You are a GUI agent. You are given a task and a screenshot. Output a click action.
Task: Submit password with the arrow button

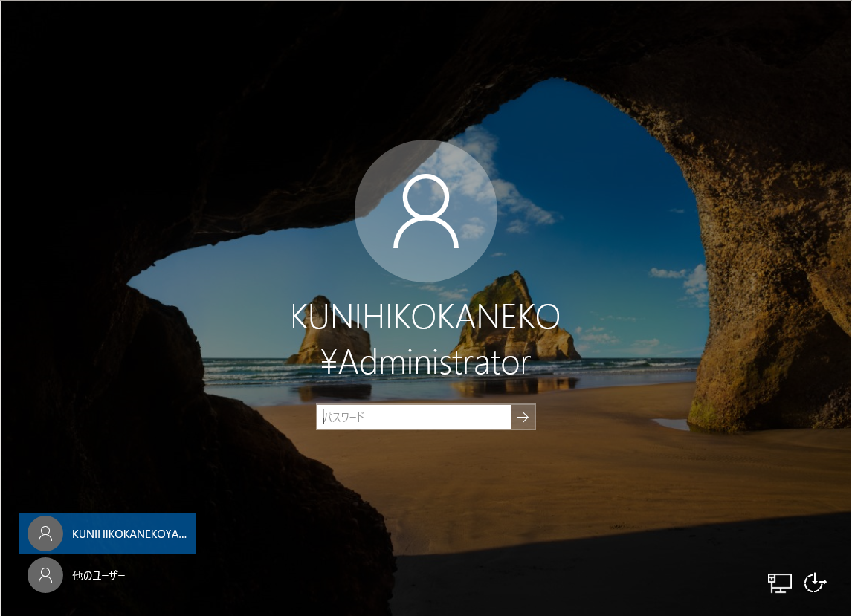click(x=523, y=417)
